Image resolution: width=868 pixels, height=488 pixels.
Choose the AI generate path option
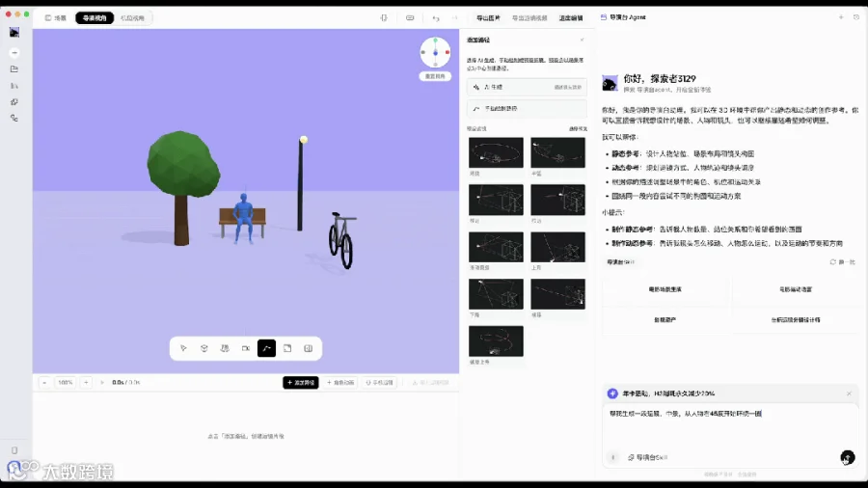(527, 87)
